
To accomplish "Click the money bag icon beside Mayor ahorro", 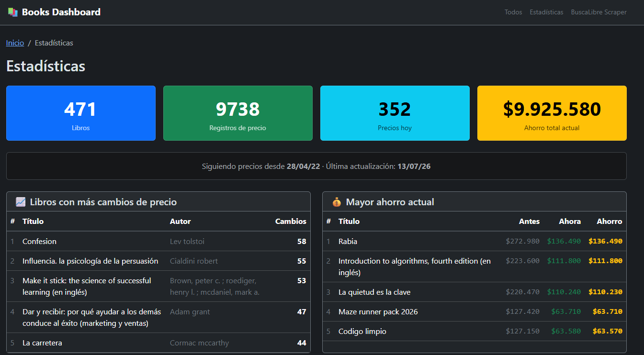I will (x=337, y=202).
